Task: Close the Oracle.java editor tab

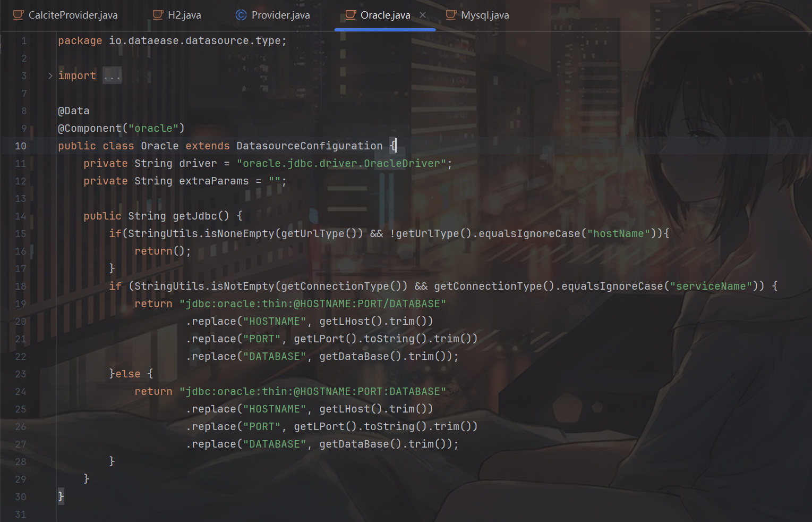Action: (x=423, y=15)
